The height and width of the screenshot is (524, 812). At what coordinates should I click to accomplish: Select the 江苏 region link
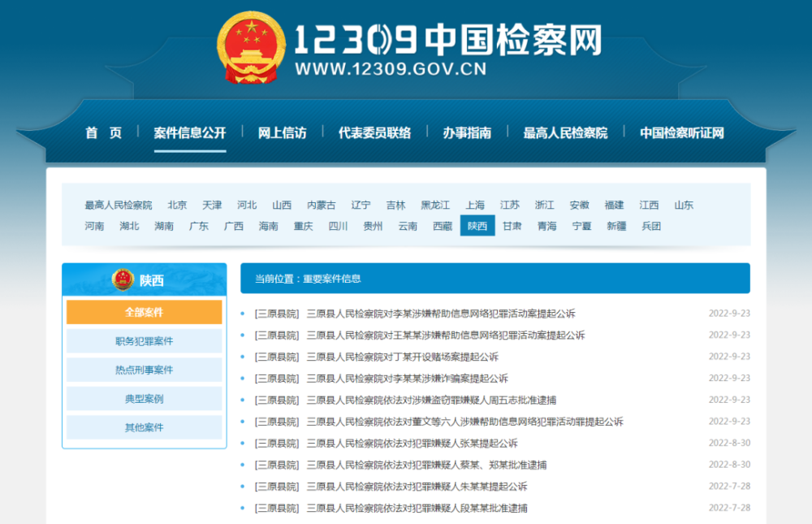tap(510, 206)
